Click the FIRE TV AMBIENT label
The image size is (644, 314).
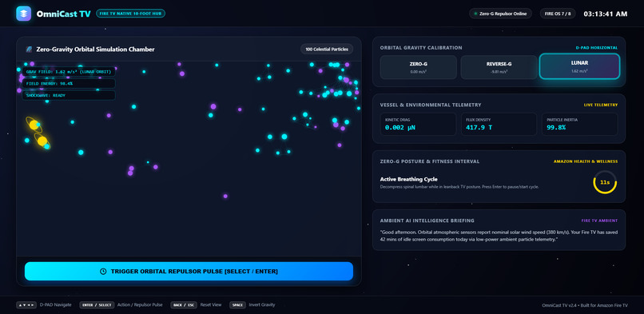(599, 221)
